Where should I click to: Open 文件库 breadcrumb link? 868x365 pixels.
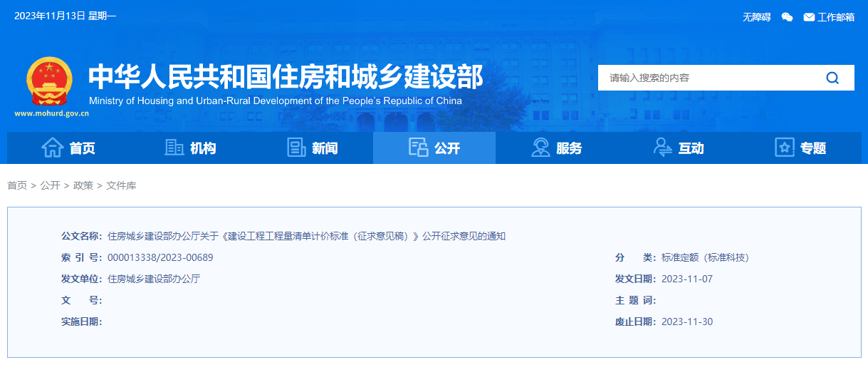121,185
